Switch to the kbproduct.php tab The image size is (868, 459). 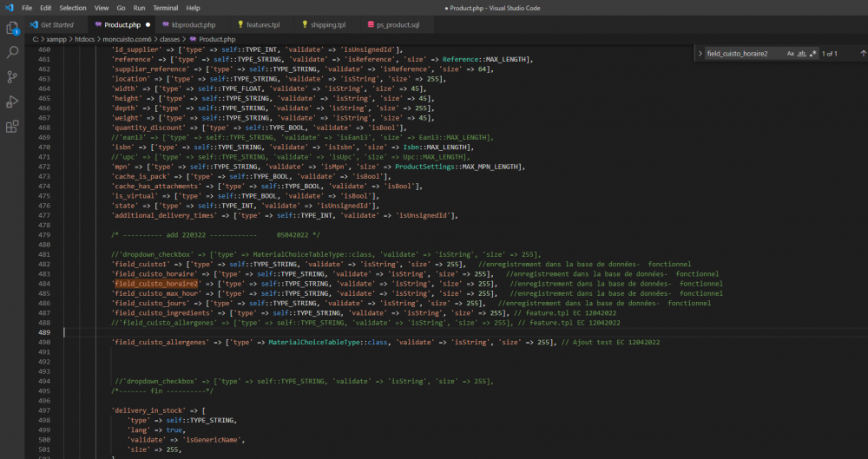pos(193,25)
